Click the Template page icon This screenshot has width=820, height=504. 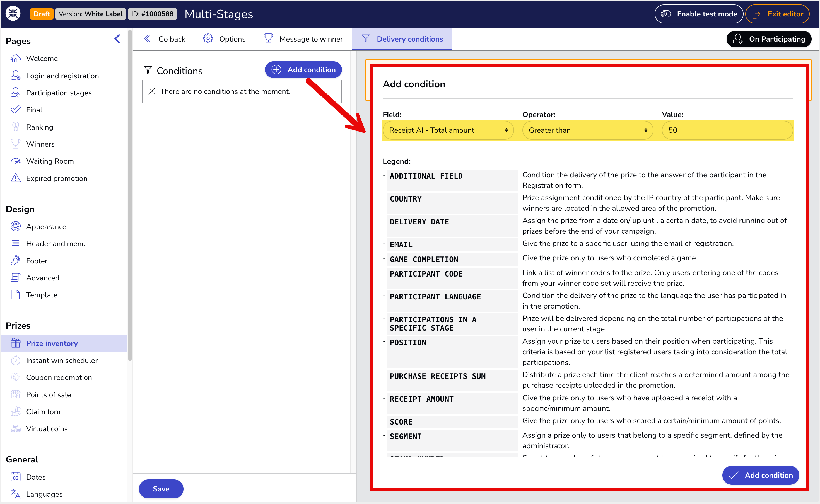coord(15,295)
